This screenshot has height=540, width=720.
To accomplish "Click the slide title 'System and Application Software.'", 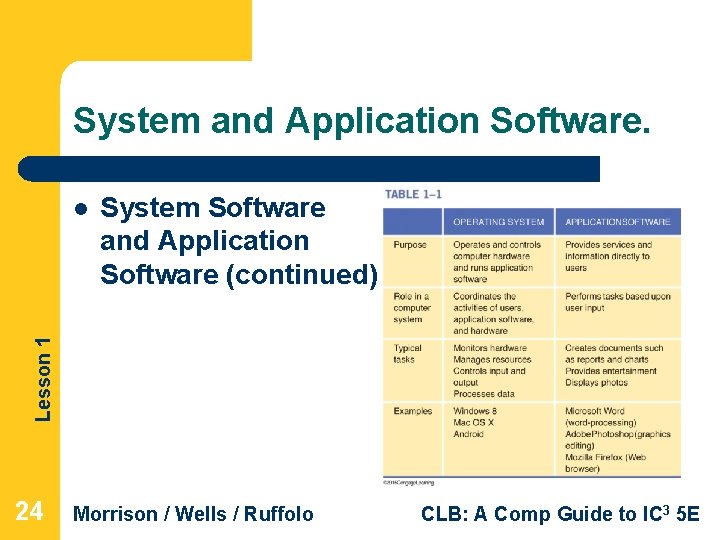I will click(x=362, y=121).
